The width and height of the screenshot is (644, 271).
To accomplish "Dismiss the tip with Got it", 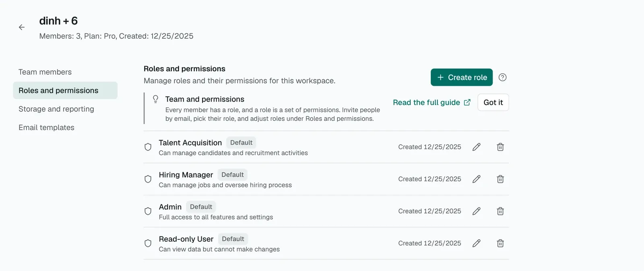I will pos(493,102).
